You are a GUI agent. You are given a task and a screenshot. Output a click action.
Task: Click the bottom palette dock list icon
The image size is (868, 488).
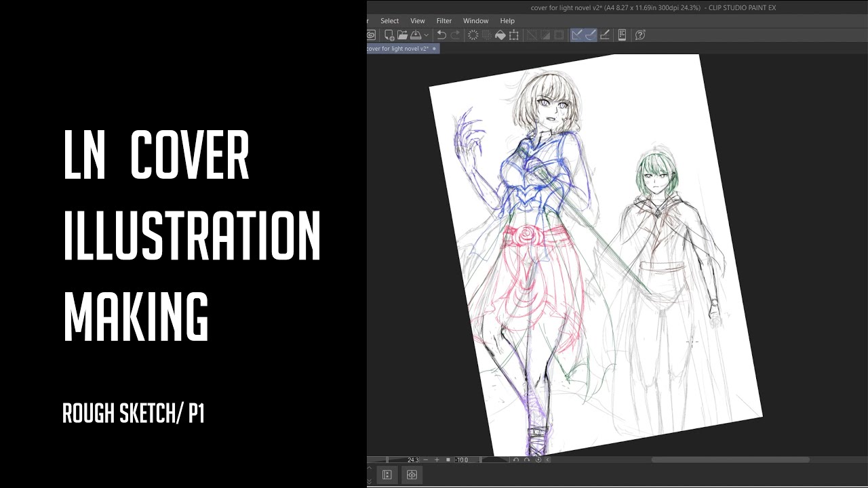387,474
